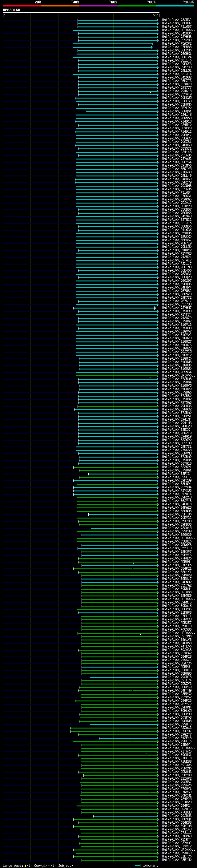Open hit UniRef100_P31685
Viewport: 197px width, 868px height.
tap(177, 189)
